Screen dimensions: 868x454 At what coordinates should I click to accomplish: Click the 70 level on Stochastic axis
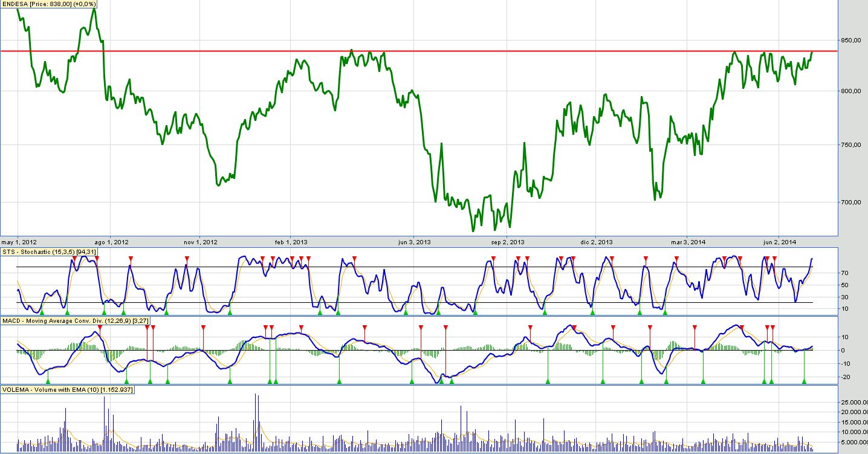point(844,273)
